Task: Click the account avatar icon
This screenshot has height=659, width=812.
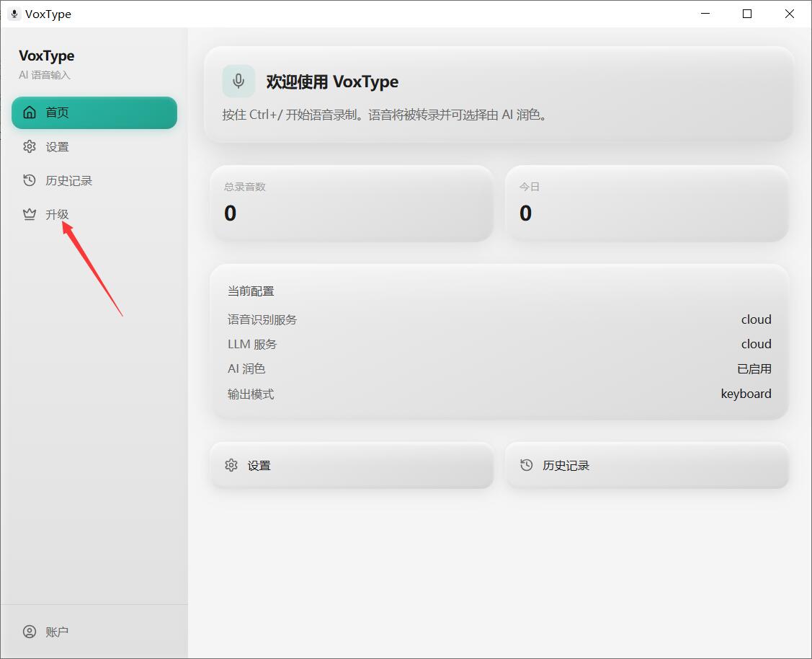Action: click(x=30, y=632)
